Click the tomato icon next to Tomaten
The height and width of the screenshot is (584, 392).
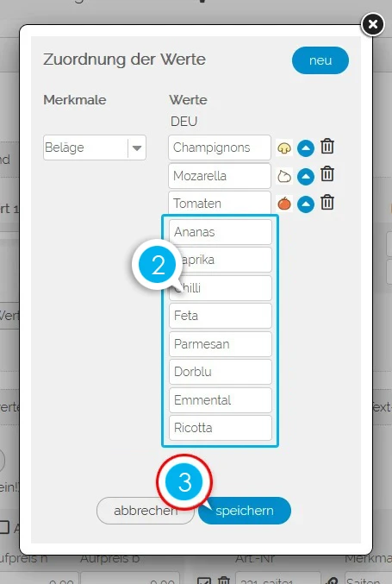pos(284,204)
